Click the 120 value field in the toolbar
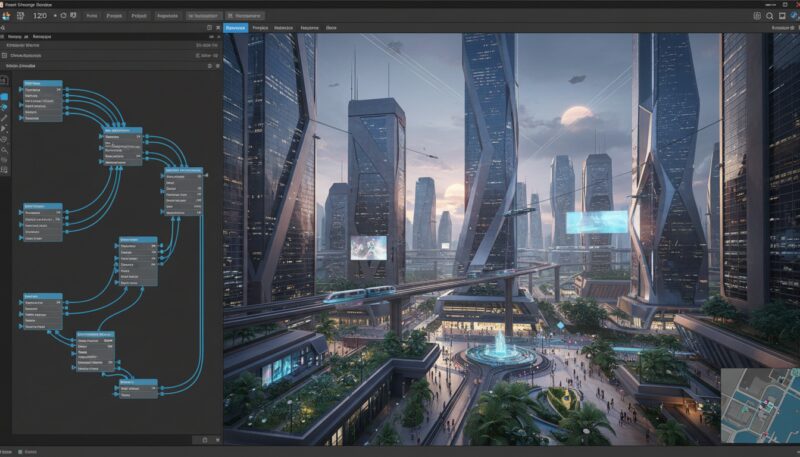 pyautogui.click(x=39, y=16)
